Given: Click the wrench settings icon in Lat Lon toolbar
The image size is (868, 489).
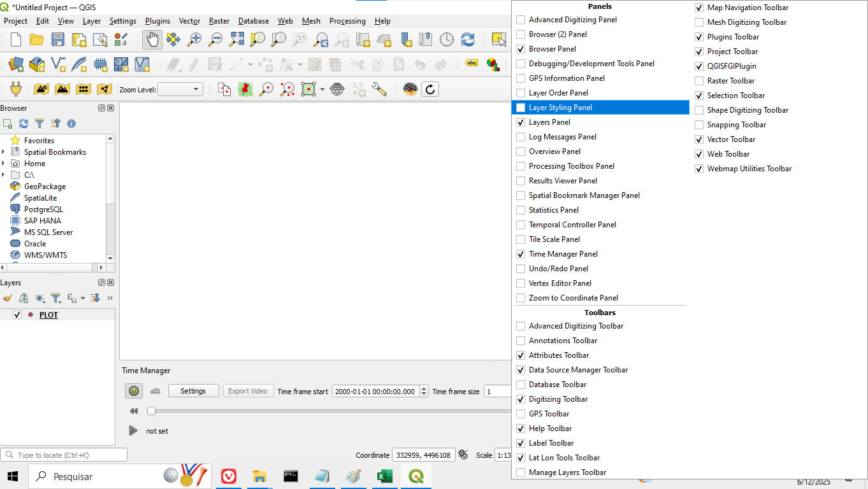Looking at the screenshot, I should tap(379, 89).
